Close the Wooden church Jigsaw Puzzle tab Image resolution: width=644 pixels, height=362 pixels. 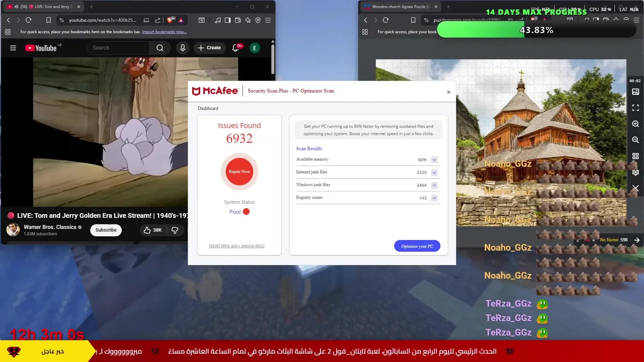[436, 7]
